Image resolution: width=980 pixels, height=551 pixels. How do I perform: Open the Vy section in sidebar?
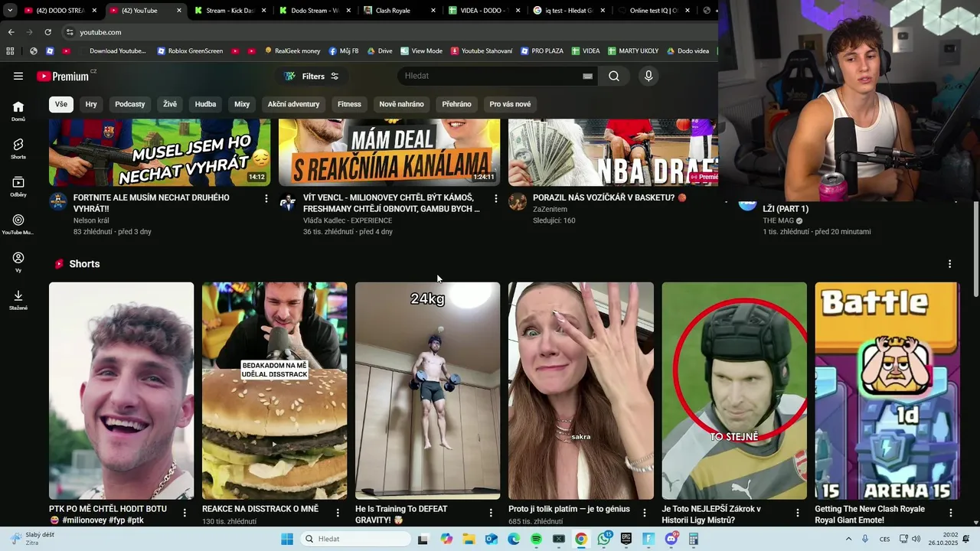tap(18, 262)
